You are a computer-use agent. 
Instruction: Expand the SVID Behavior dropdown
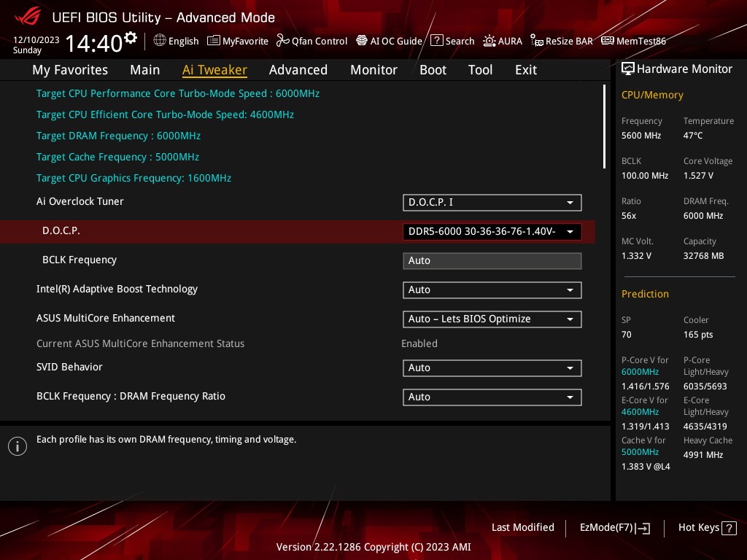click(x=492, y=368)
